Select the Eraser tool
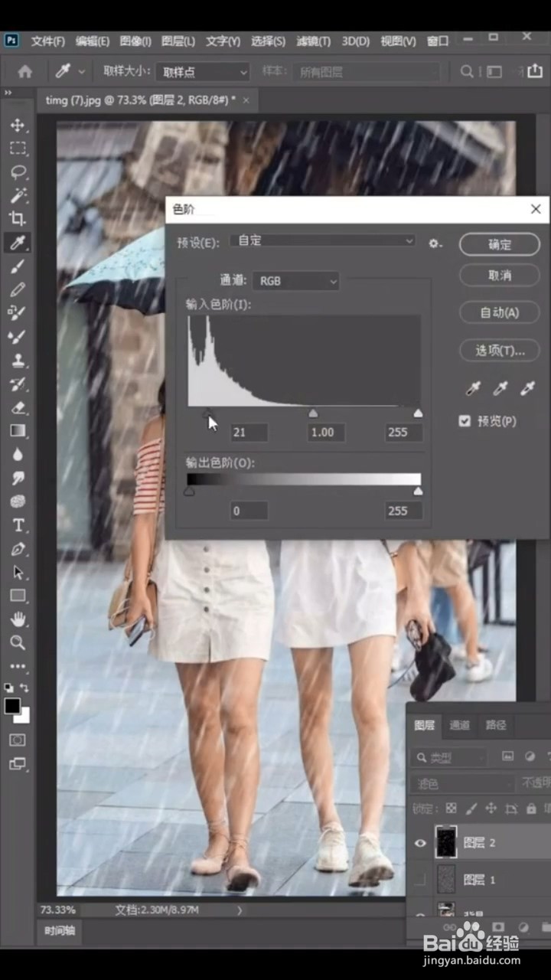551x980 pixels. 18,407
